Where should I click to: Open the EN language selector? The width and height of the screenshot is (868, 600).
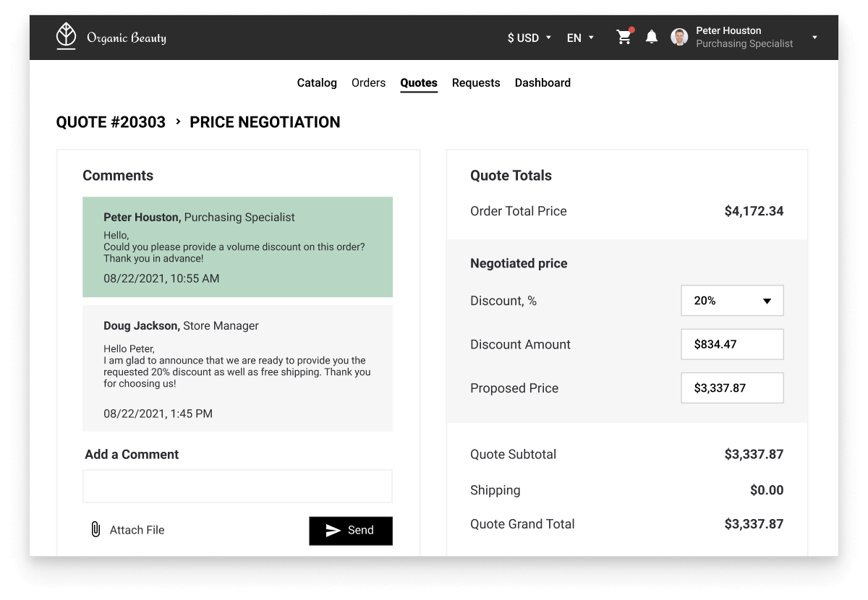[x=580, y=38]
